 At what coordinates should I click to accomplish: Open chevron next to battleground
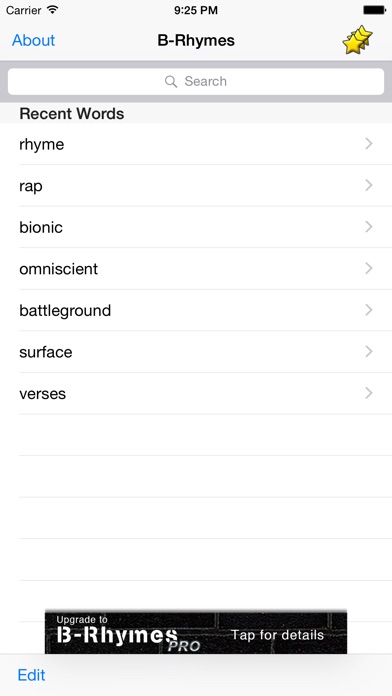coord(368,310)
